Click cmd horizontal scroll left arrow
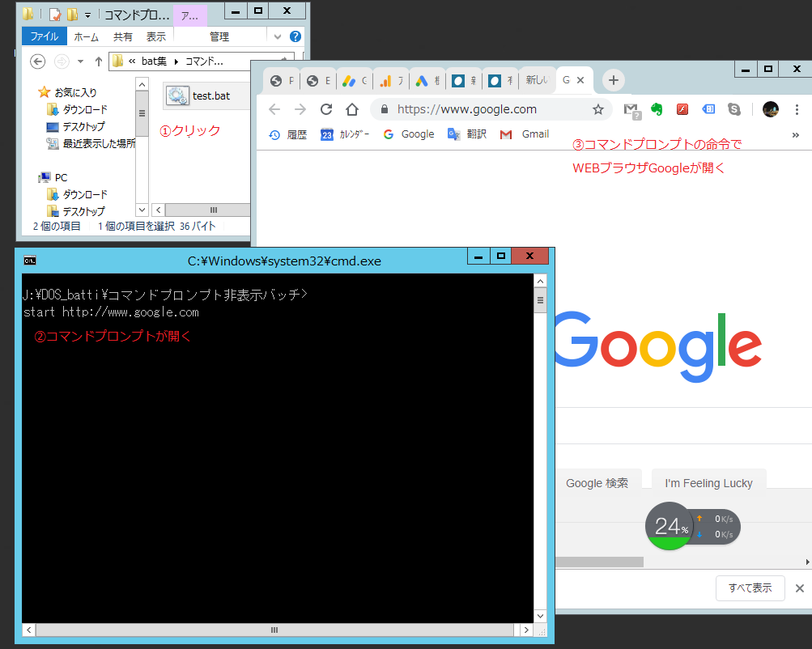The width and height of the screenshot is (812, 649). click(29, 630)
